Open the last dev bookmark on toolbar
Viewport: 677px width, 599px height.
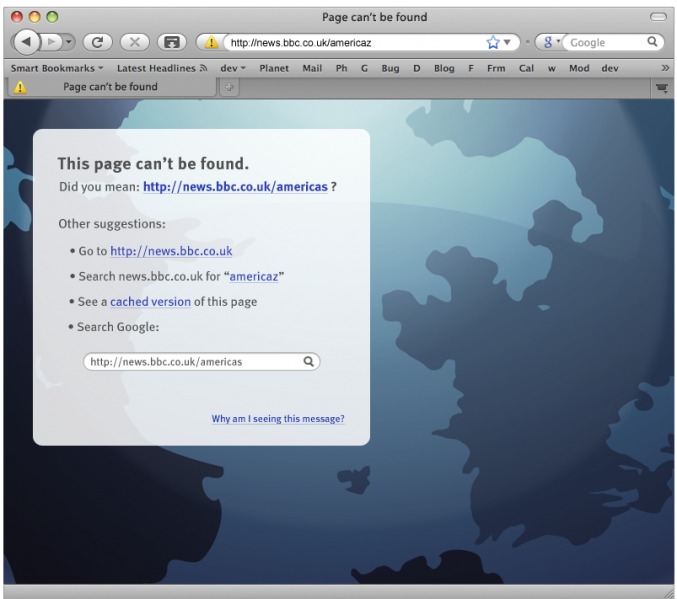[610, 68]
